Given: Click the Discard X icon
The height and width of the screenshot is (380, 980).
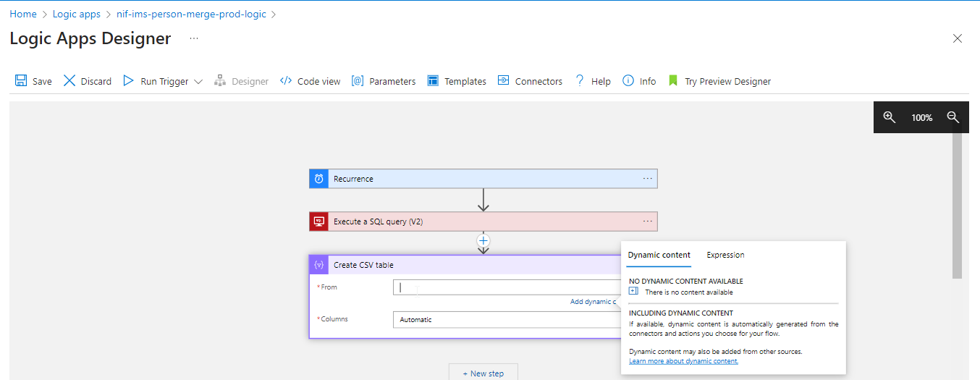Looking at the screenshot, I should [69, 81].
